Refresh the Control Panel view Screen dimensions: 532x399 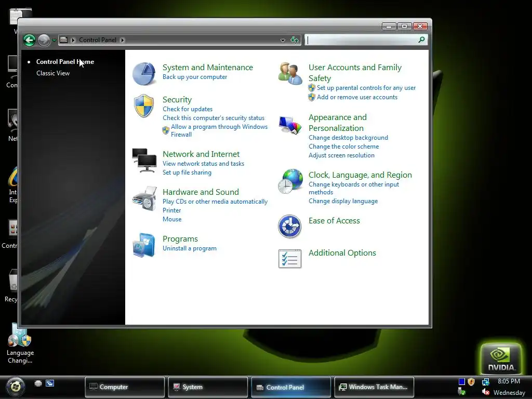295,40
